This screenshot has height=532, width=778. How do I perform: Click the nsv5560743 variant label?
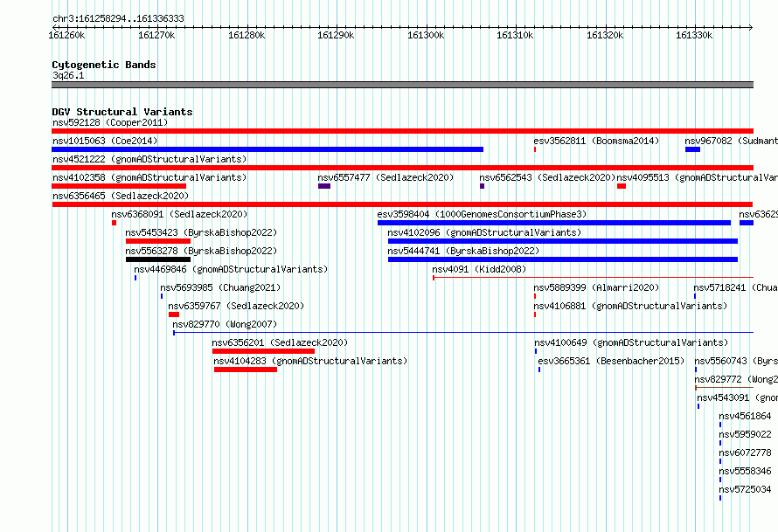point(736,361)
